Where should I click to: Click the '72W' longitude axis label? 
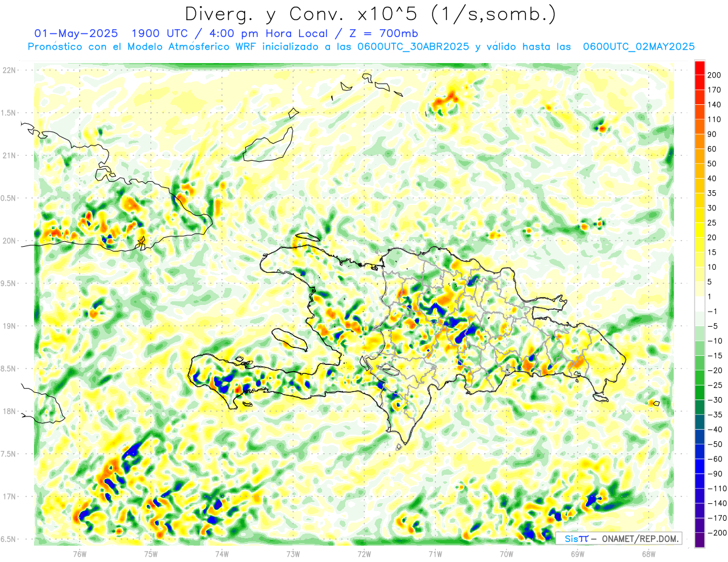(364, 553)
